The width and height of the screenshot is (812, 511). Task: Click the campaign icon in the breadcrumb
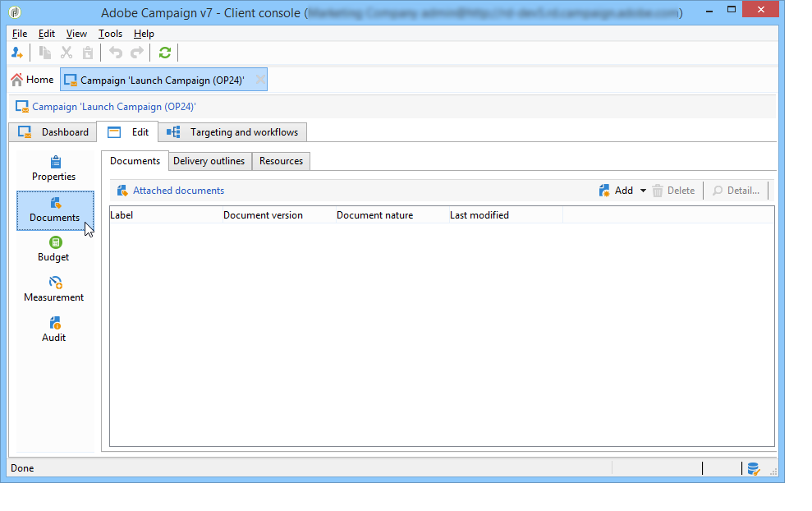point(21,106)
